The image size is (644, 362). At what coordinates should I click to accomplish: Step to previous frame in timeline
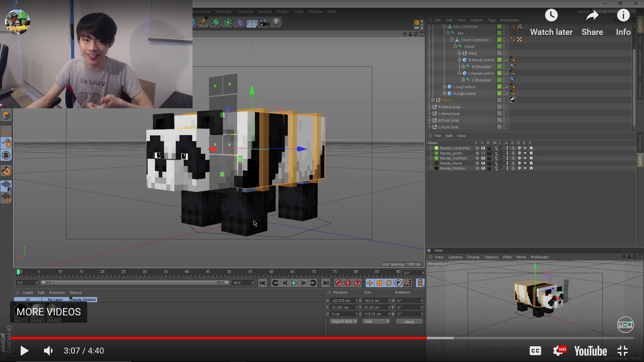[x=284, y=283]
